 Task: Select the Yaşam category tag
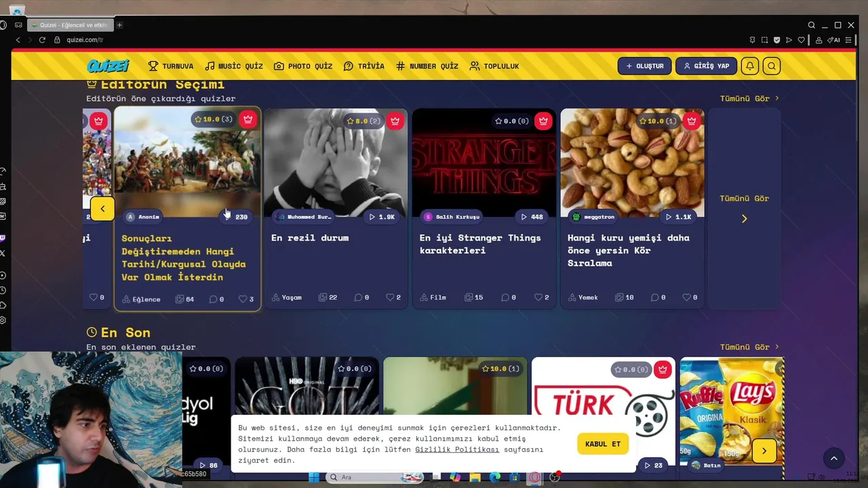[287, 298]
